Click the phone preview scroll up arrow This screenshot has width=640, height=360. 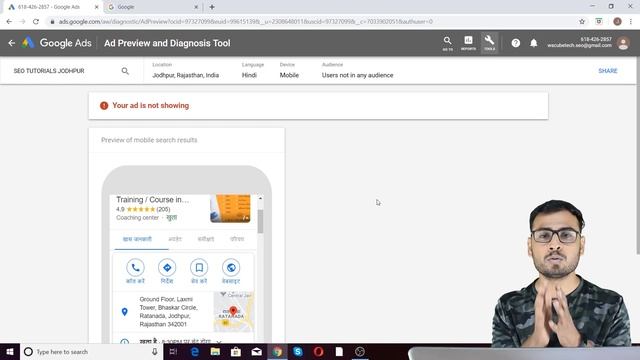[260, 198]
